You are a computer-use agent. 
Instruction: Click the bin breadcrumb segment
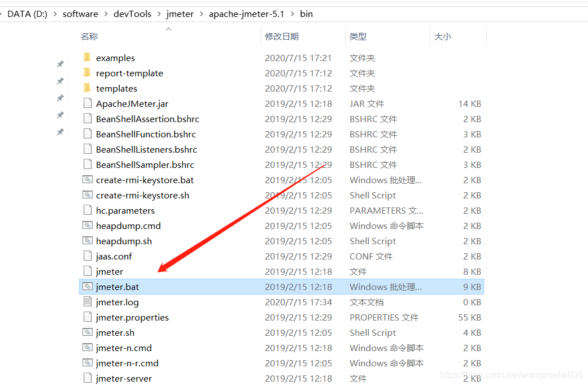[306, 14]
